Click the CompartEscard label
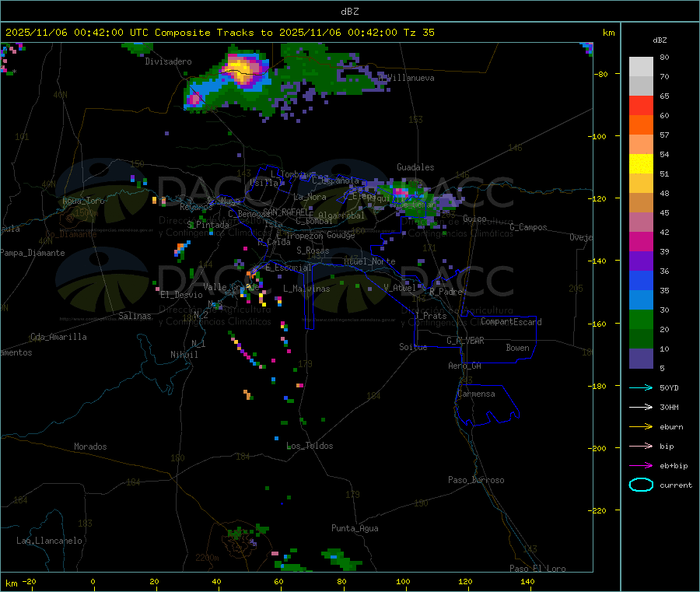This screenshot has height=592, width=700. 511,322
